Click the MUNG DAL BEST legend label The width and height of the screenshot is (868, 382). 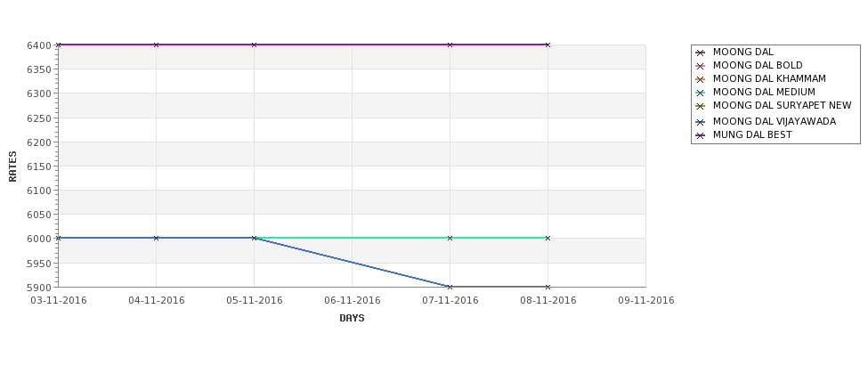coord(752,134)
